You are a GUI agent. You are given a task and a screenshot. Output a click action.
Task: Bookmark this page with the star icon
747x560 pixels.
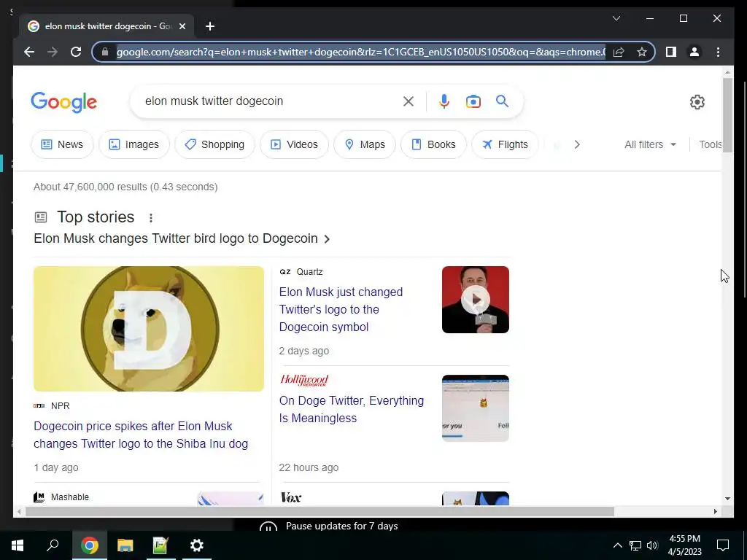(x=642, y=52)
